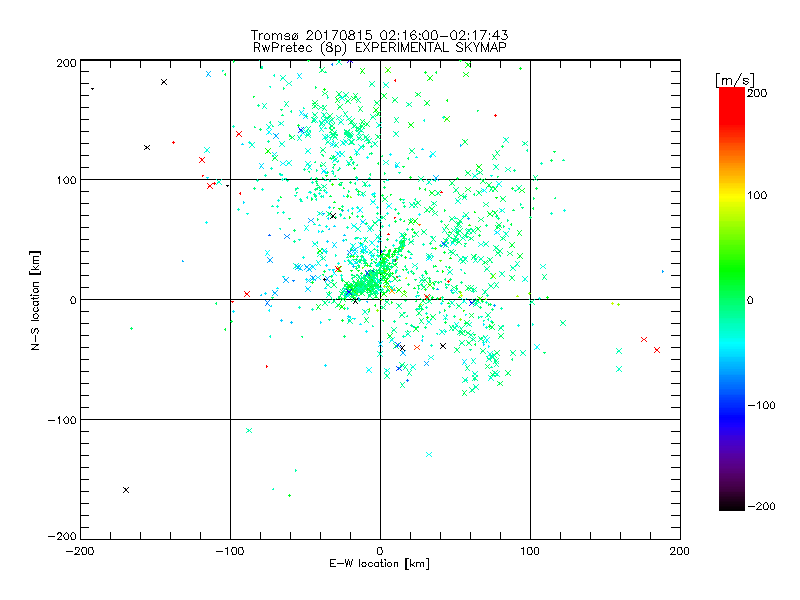Click the colorbar label '-100'
Image resolution: width=800 pixels, height=600 pixels.
761,405
